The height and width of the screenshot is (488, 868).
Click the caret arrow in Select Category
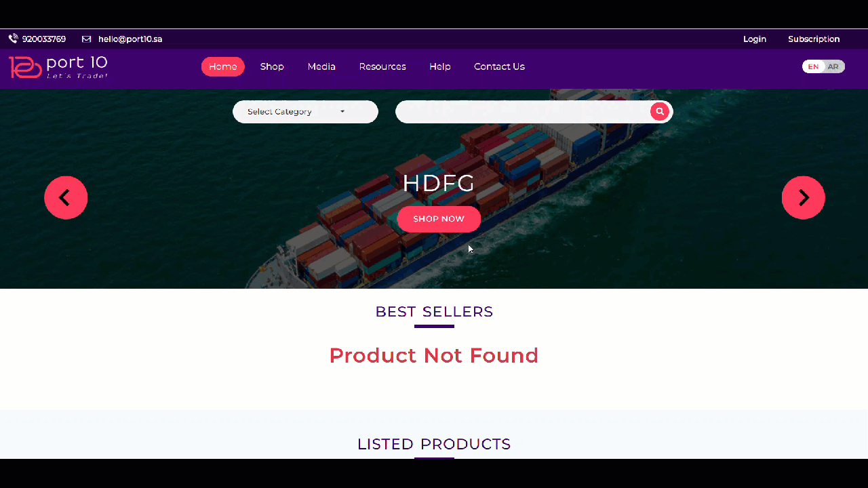click(x=342, y=112)
